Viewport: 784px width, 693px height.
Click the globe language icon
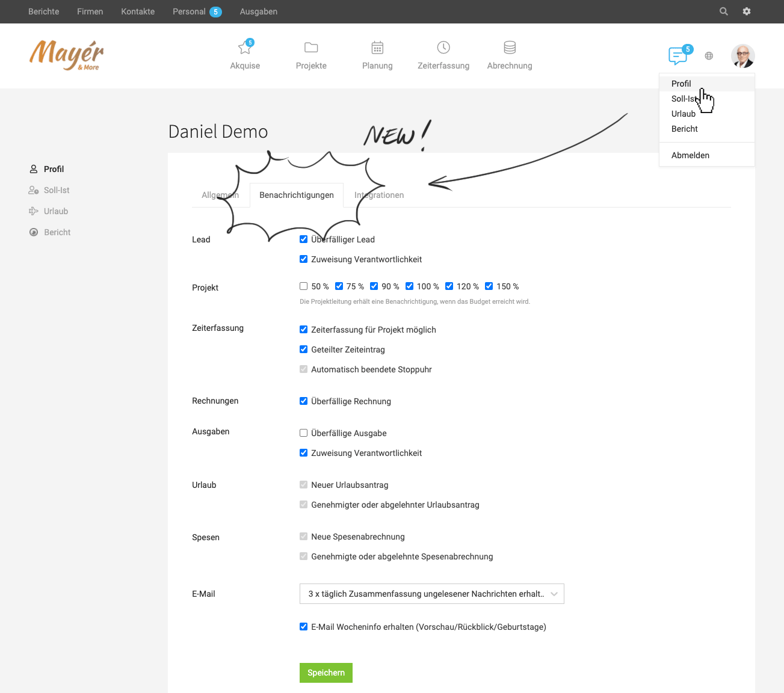(x=709, y=56)
